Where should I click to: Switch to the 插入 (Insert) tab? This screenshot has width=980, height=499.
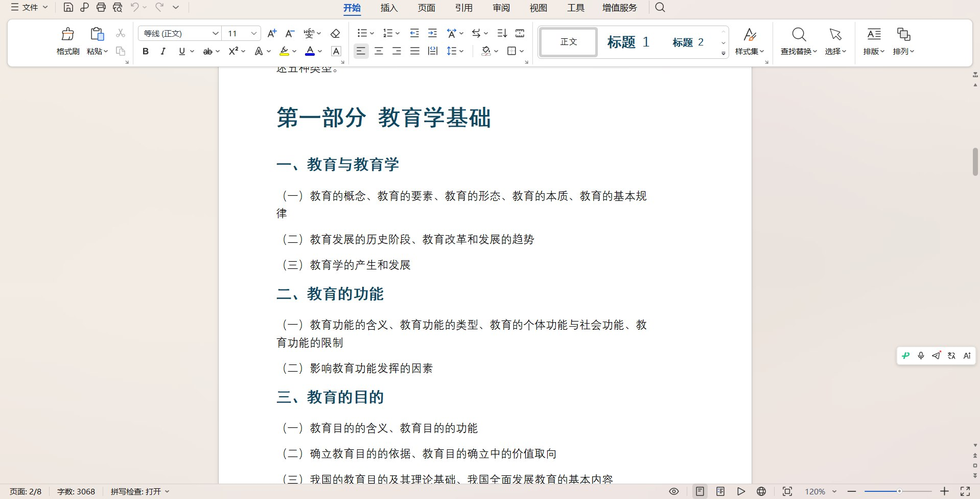389,8
